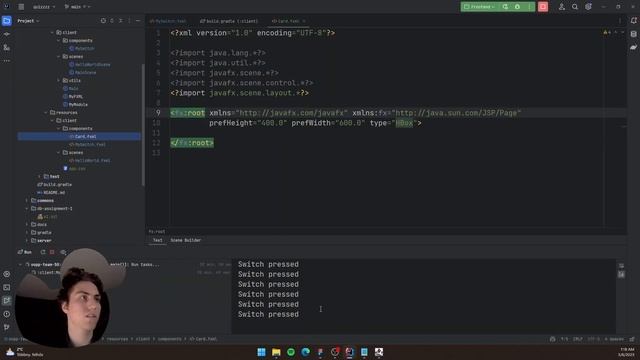Stop the running application red button
The height and width of the screenshot is (360, 640).
(x=543, y=7)
